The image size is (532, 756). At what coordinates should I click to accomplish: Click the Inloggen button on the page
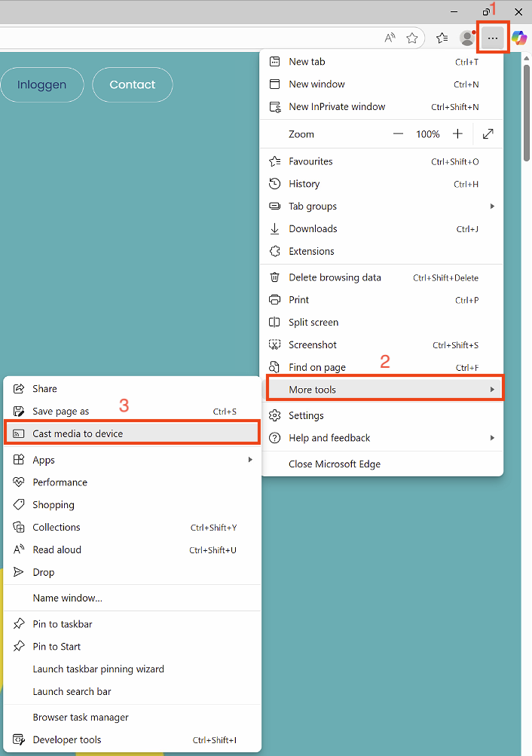pos(42,84)
